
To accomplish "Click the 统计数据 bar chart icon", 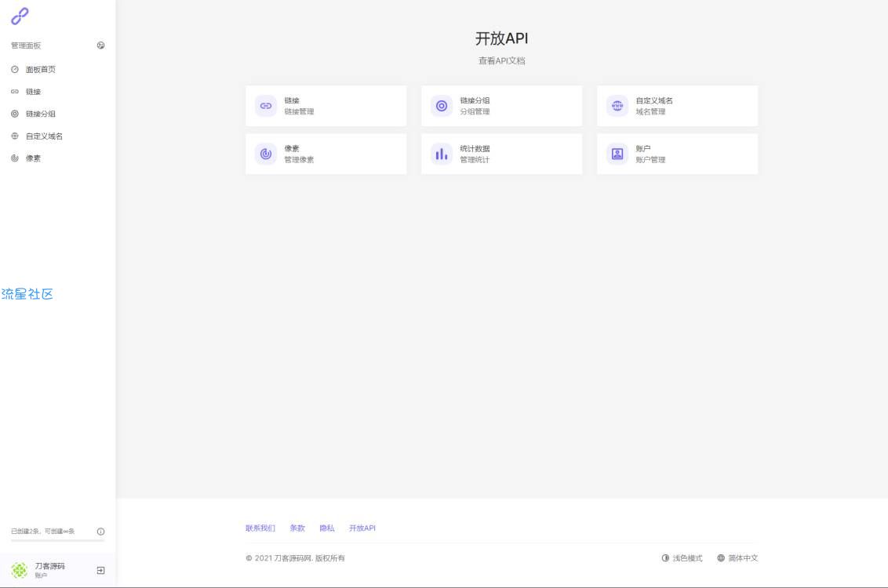I will pyautogui.click(x=442, y=154).
